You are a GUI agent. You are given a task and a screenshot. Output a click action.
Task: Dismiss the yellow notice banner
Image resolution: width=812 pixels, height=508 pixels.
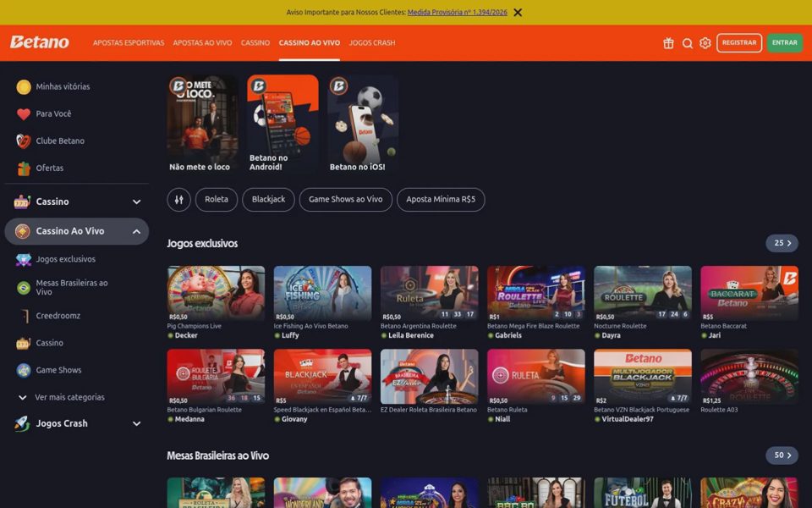(x=518, y=13)
